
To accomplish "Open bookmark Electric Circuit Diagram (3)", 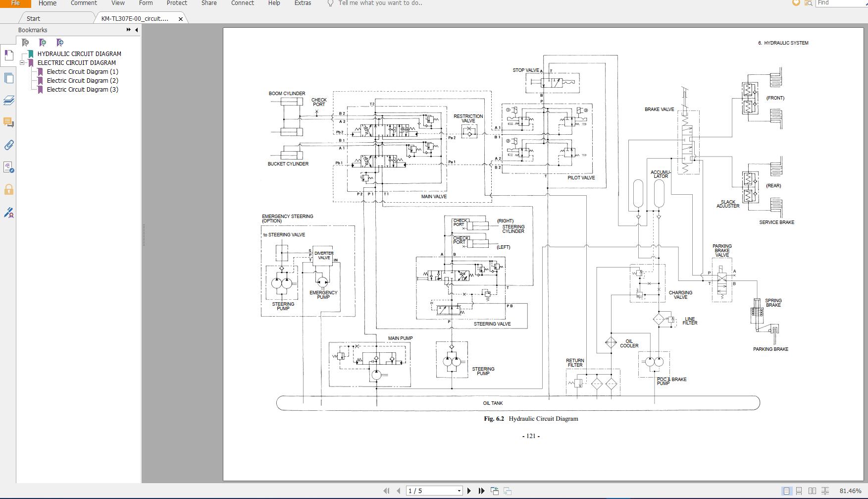I will [x=83, y=90].
